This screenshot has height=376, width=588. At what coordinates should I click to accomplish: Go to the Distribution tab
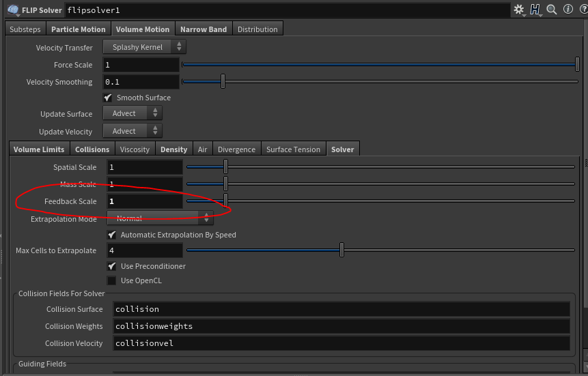tap(257, 29)
